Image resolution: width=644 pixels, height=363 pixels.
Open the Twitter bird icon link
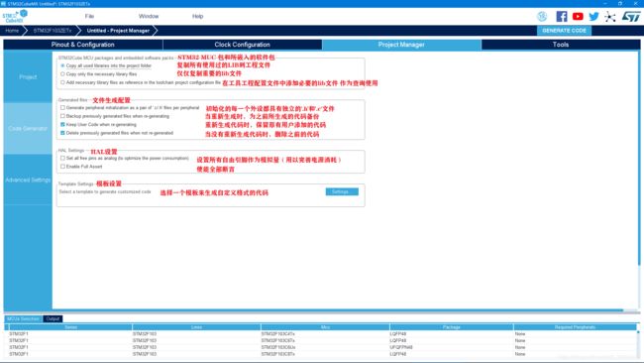coord(593,17)
